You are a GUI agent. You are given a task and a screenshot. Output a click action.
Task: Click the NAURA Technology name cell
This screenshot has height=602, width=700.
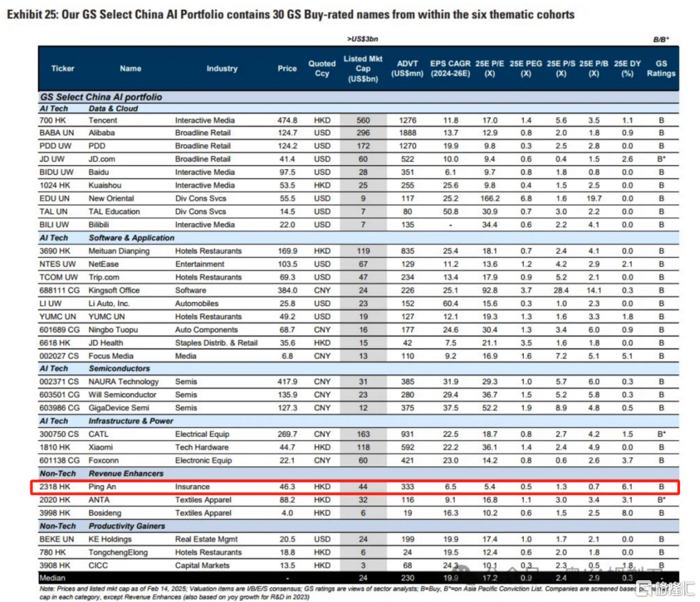[x=123, y=382]
